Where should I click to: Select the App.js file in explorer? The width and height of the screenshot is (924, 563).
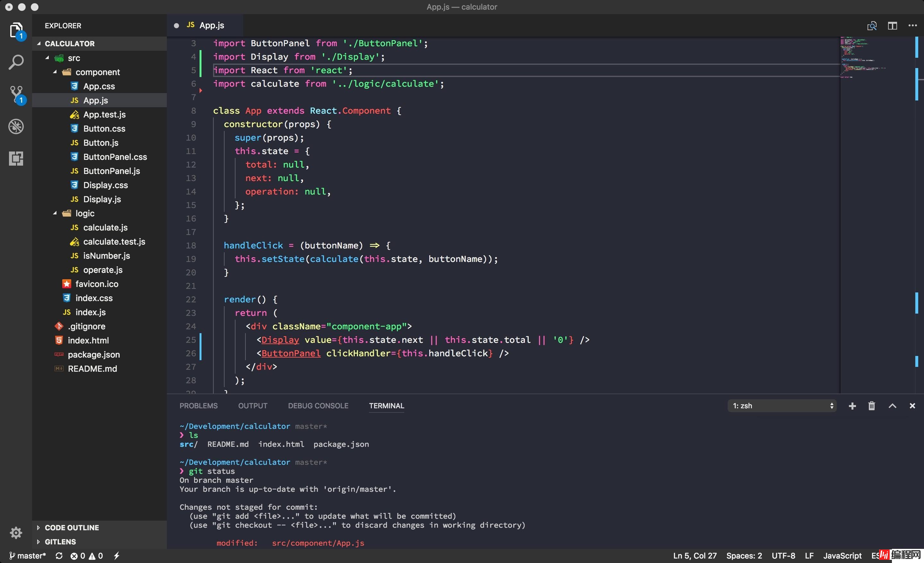[96, 100]
